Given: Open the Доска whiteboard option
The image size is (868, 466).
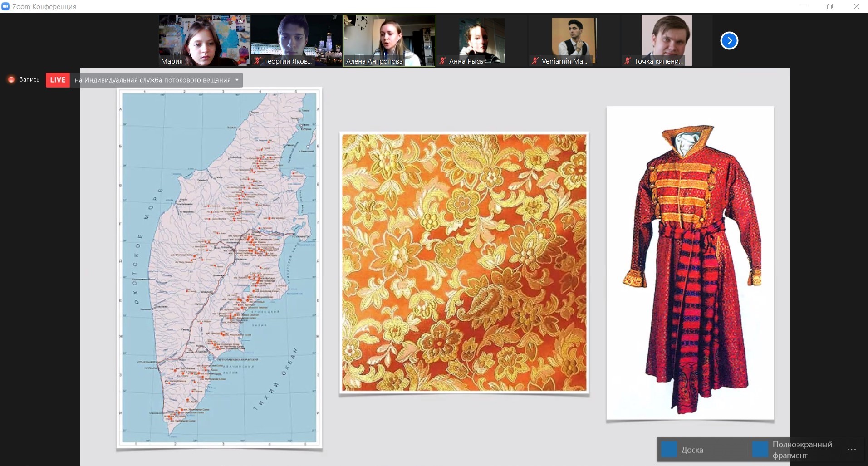Looking at the screenshot, I should [x=682, y=450].
